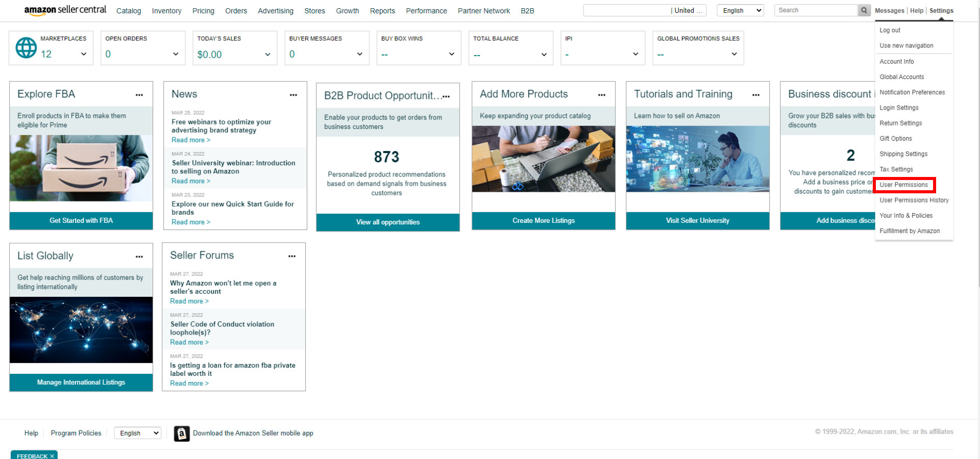Click Create More Listings button

(544, 220)
